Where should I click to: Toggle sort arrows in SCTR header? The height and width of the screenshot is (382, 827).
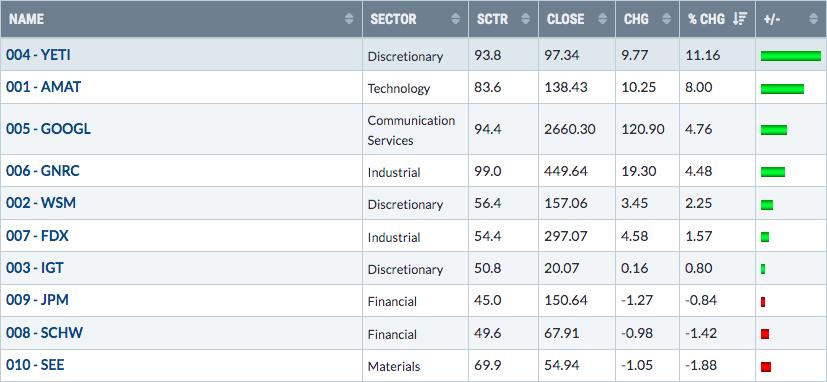coord(525,19)
